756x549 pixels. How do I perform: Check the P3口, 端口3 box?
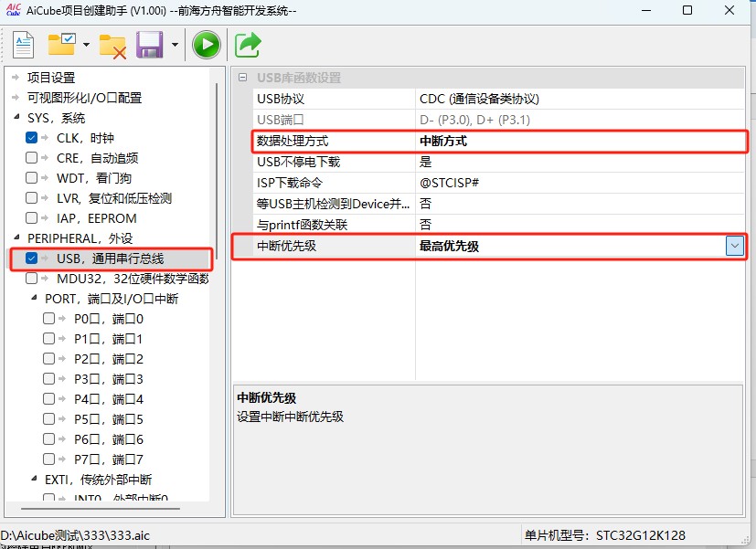coord(48,378)
